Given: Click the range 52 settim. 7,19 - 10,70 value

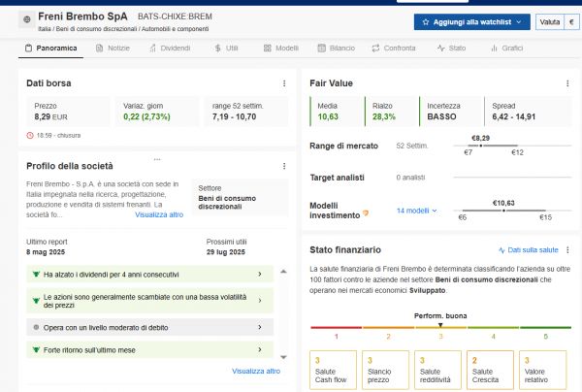Looking at the screenshot, I should tap(234, 116).
